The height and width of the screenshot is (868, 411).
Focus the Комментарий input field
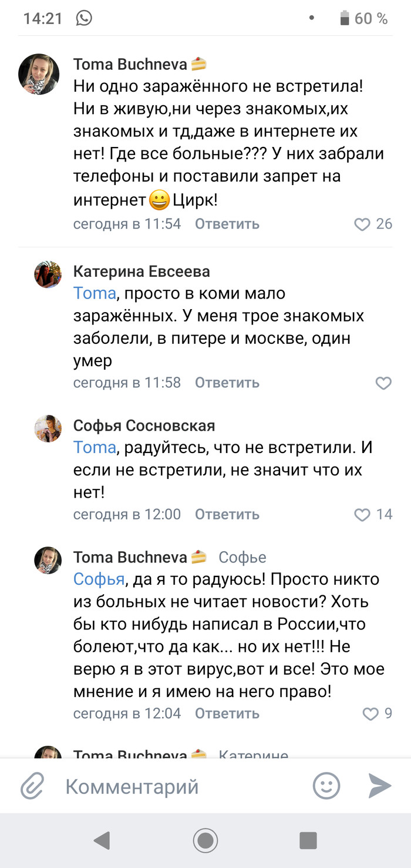click(x=176, y=786)
